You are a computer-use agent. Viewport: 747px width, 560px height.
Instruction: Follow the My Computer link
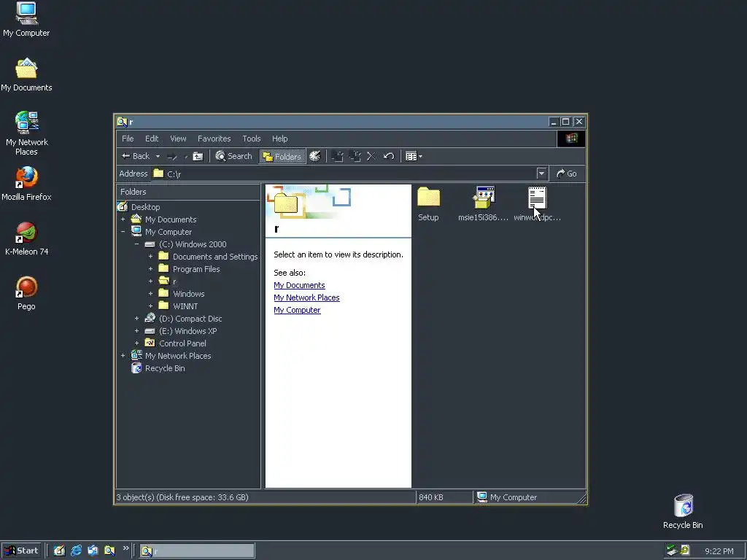[x=297, y=310]
